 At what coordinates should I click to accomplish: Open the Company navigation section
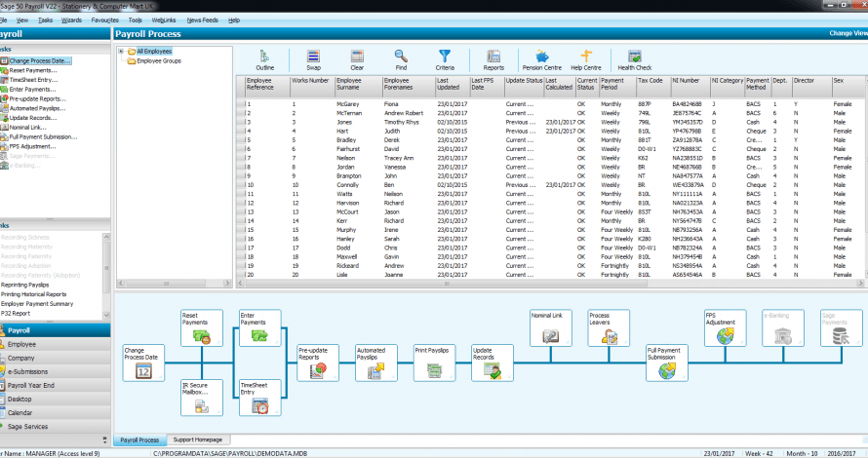[x=55, y=358]
